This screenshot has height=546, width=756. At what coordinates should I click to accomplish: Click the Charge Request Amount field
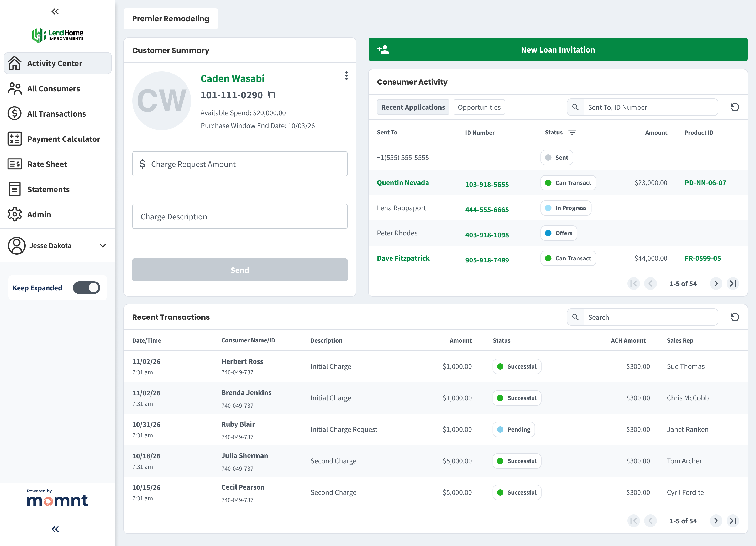(x=240, y=164)
